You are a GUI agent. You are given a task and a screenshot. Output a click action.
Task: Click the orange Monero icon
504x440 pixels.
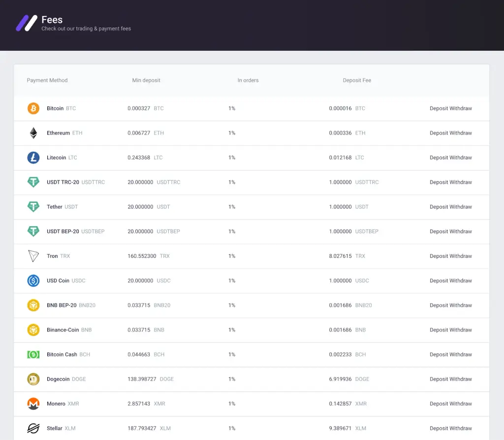click(x=33, y=404)
